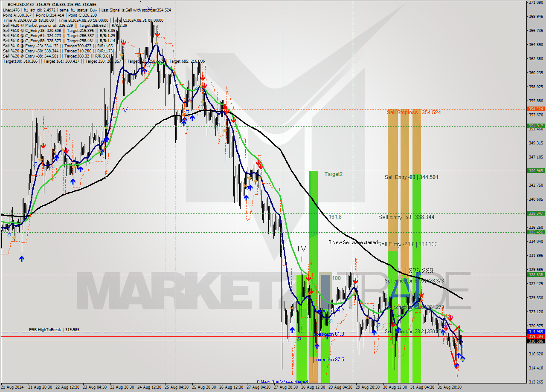Image resolution: width=546 pixels, height=392 pixels.
Task: Click the 'Point A:330.367' info line
Action: coord(49,15)
